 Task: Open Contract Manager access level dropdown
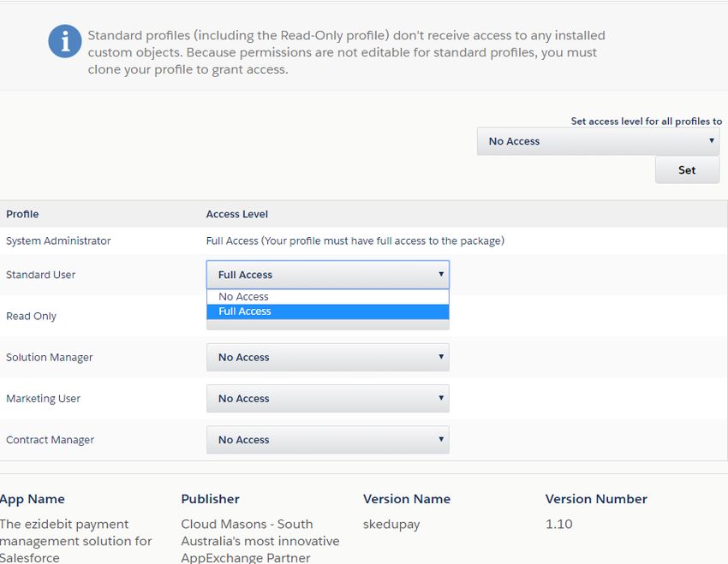tap(327, 440)
